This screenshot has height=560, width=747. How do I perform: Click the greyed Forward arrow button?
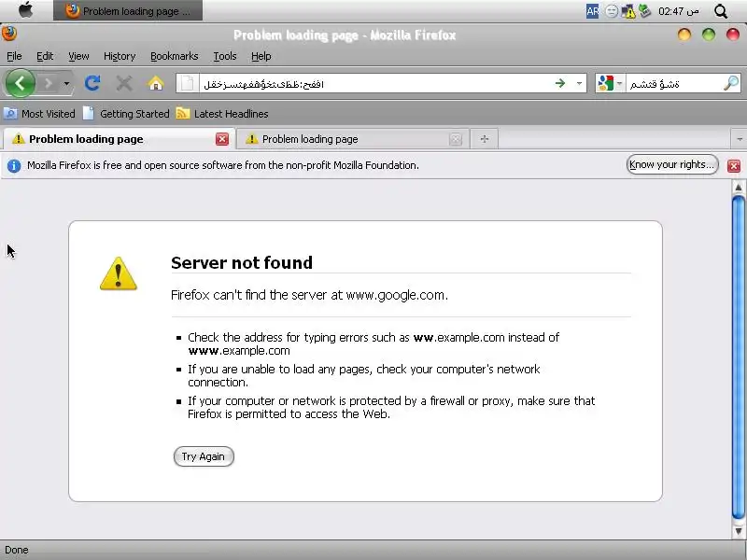(x=49, y=84)
